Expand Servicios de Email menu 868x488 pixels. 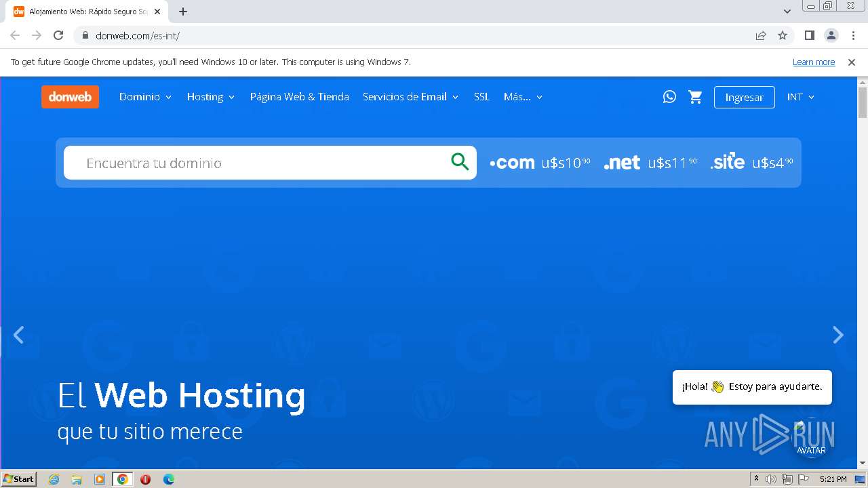[x=411, y=97]
